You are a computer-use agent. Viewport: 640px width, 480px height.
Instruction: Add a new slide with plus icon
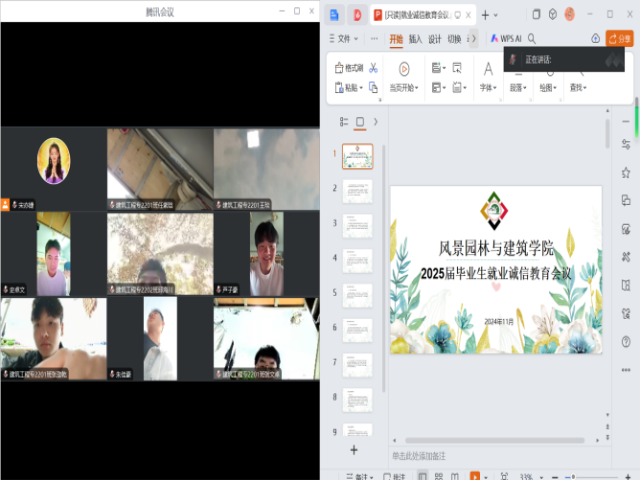click(x=353, y=451)
